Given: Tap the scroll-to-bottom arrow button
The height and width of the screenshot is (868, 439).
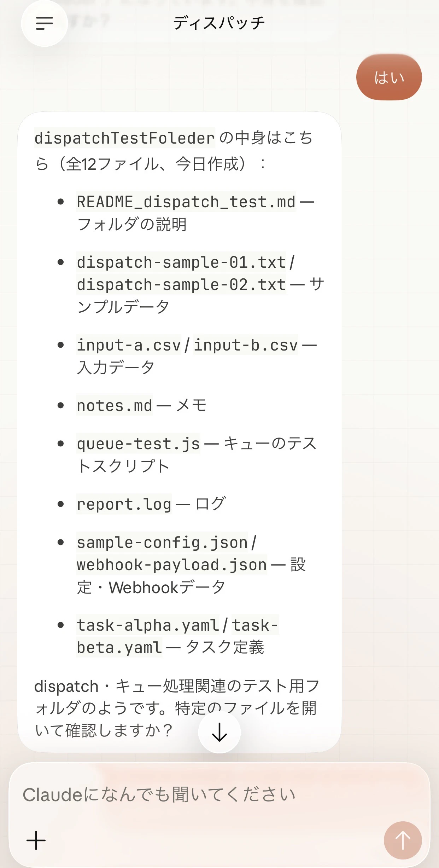Looking at the screenshot, I should tap(219, 732).
